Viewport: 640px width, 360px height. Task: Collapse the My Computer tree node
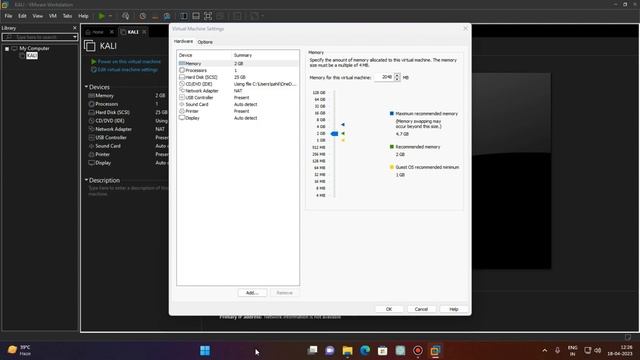(x=7, y=49)
